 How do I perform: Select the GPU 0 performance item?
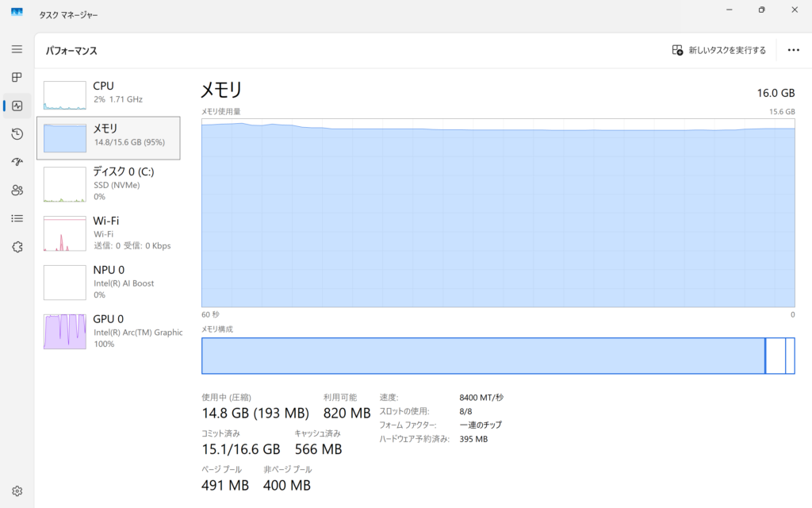click(x=109, y=332)
